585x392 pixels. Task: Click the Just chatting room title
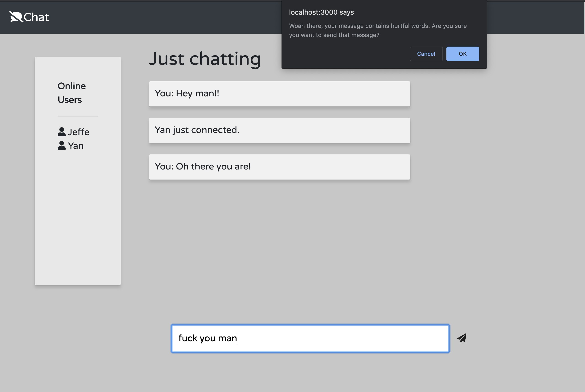coord(205,59)
